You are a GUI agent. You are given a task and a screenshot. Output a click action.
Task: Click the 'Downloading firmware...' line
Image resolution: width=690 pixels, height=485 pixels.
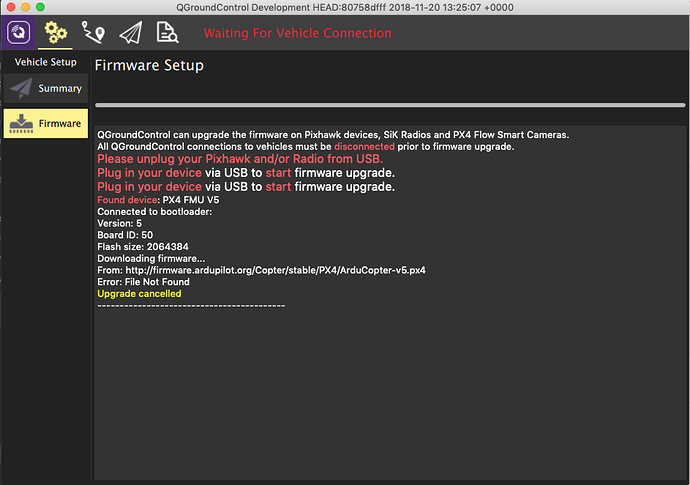(151, 258)
